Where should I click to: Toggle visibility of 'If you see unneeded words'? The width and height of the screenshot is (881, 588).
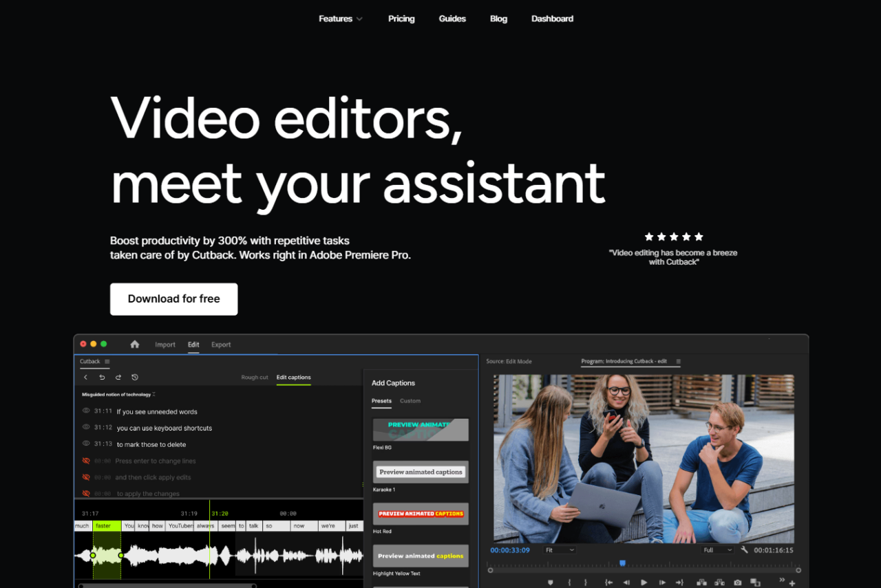(x=86, y=411)
